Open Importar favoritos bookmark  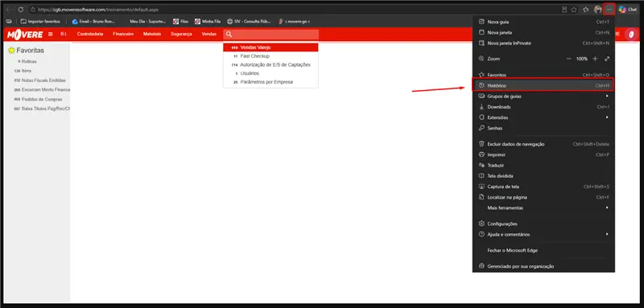40,22
